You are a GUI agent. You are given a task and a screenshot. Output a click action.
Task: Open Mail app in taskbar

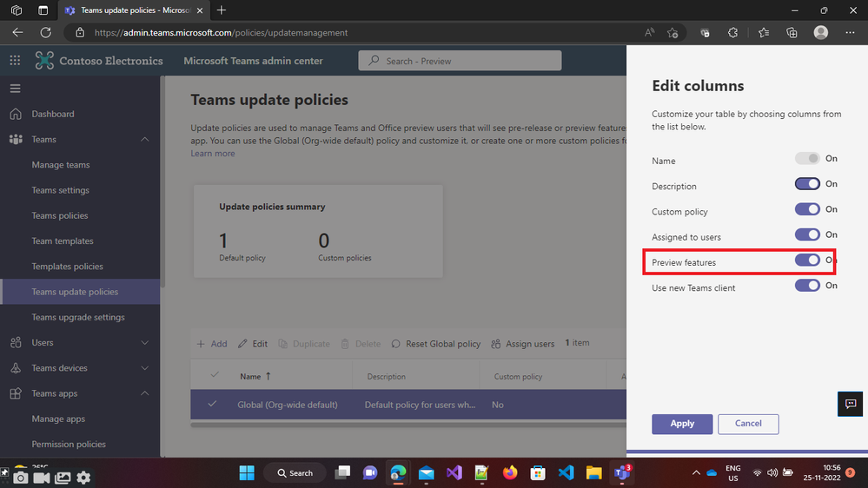point(426,473)
